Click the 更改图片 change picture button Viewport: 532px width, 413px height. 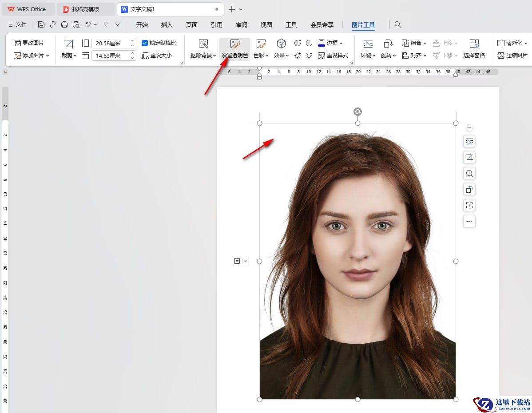tap(29, 43)
